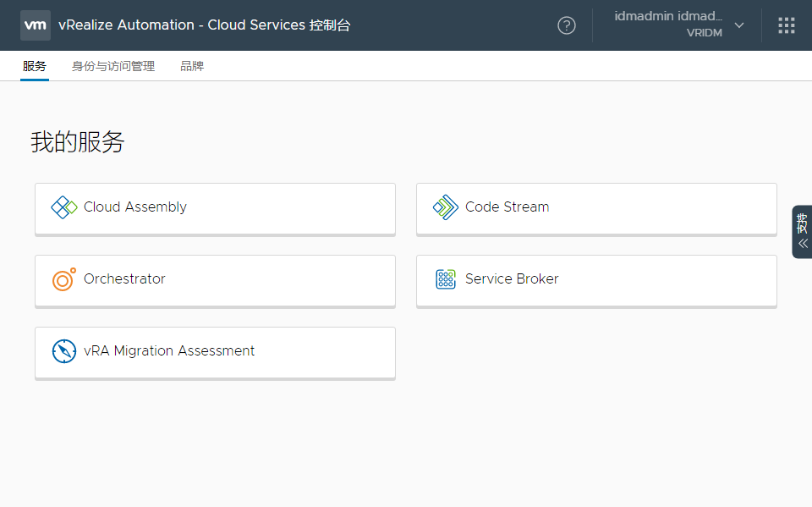The height and width of the screenshot is (507, 812).
Task: Click the Cloud Assembly diamond icon
Action: (x=64, y=207)
